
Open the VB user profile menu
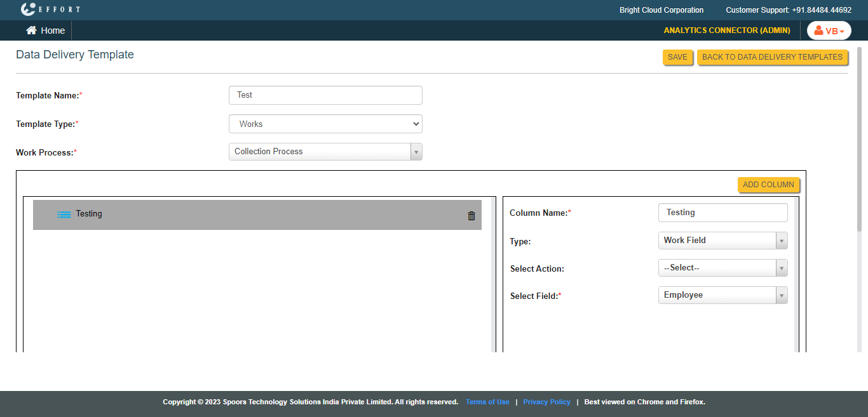pyautogui.click(x=829, y=30)
